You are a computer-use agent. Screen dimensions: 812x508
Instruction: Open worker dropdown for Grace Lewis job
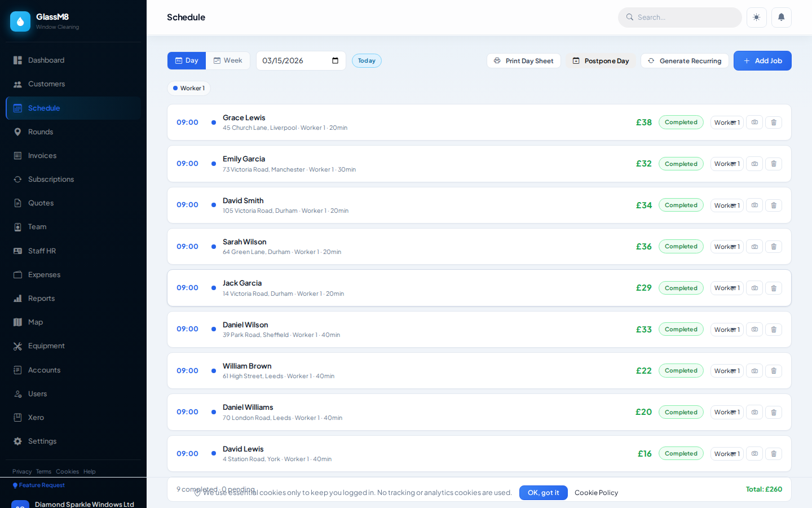tap(727, 122)
